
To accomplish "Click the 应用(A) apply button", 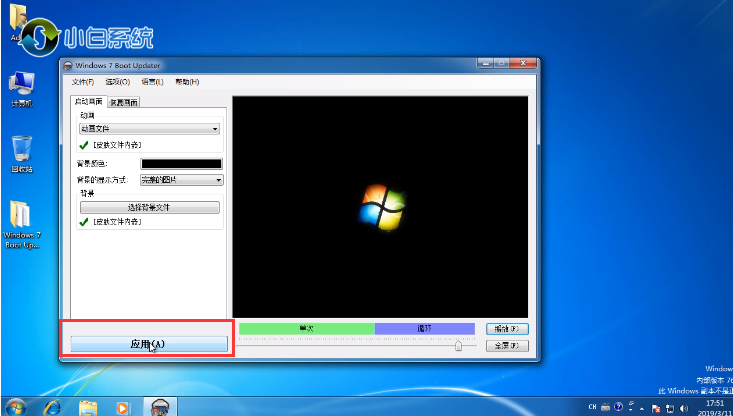I will click(x=148, y=344).
